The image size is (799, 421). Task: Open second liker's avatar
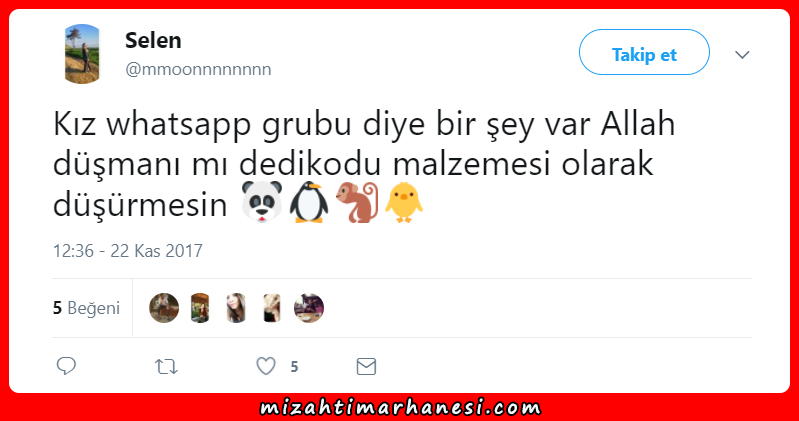(200, 308)
